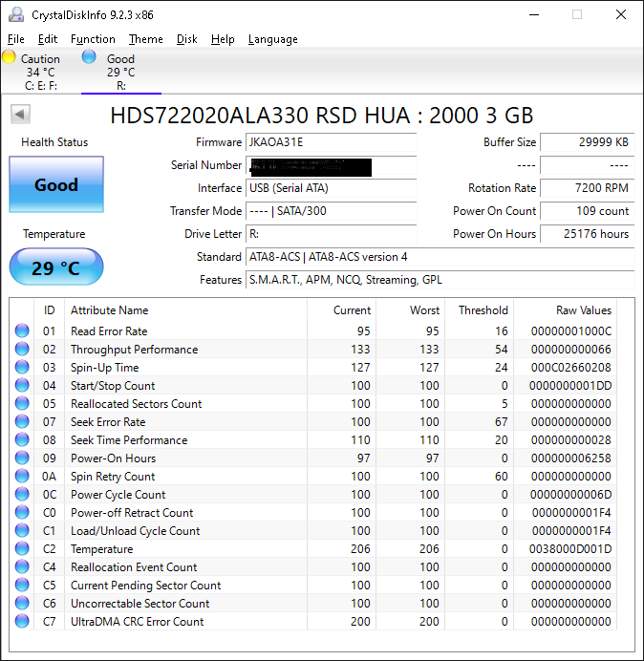The image size is (644, 661).
Task: Select the R: disk tab
Action: pos(121,72)
